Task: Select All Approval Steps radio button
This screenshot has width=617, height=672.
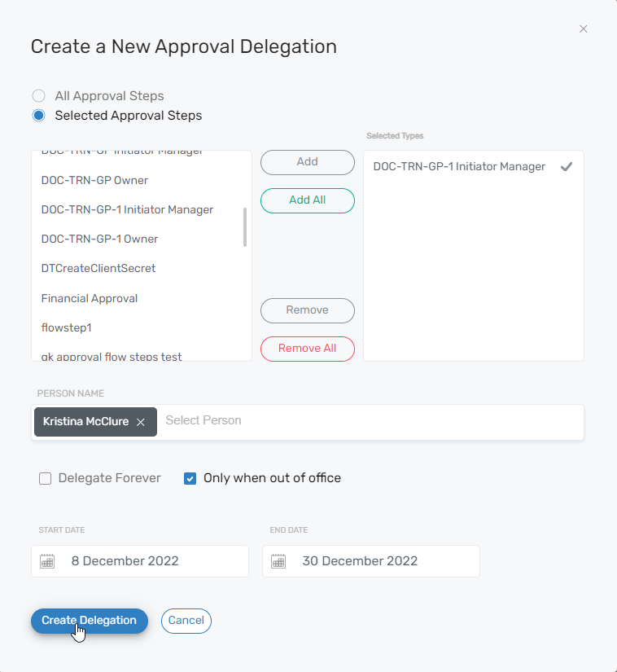Action: pyautogui.click(x=38, y=95)
